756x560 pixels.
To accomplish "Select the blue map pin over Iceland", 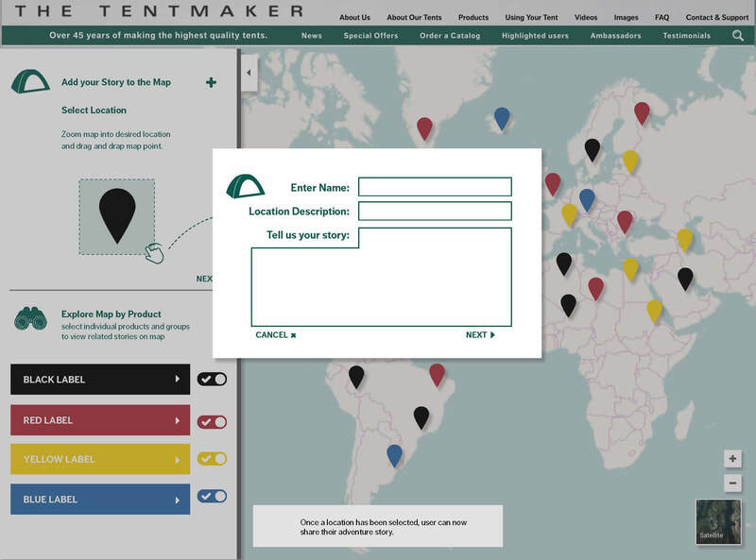I will (x=502, y=119).
